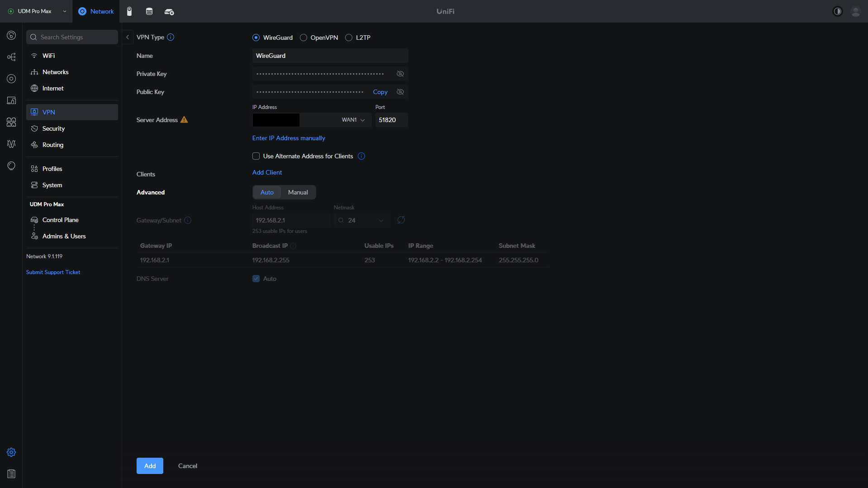868x488 pixels.
Task: Click the Gateway/Subnet info icon
Action: [188, 220]
